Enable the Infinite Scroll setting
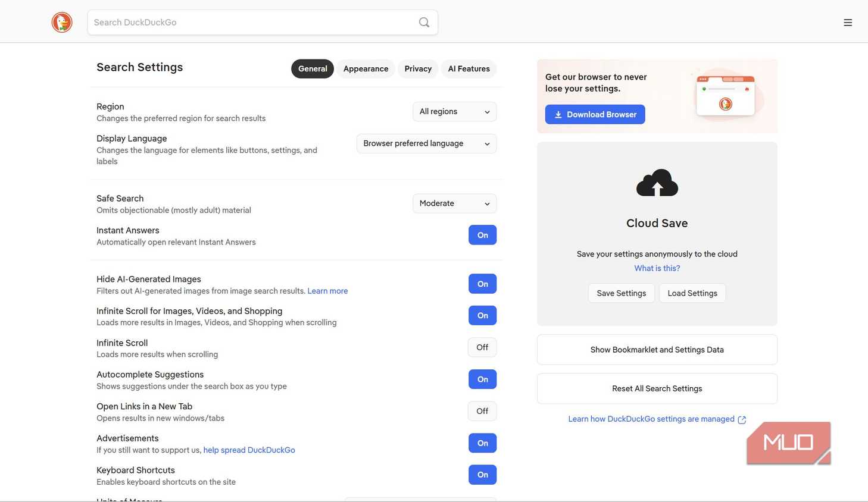This screenshot has width=868, height=502. (482, 347)
